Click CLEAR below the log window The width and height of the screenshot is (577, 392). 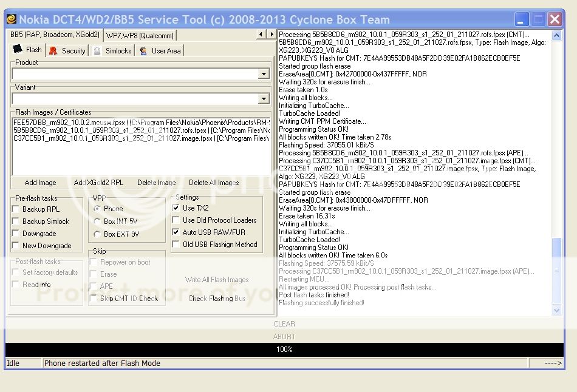click(284, 324)
